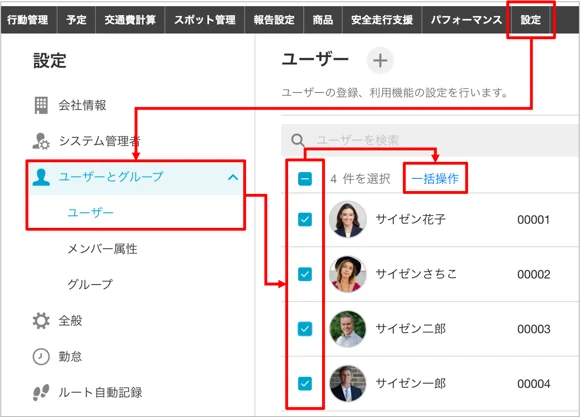
Task: Open 会社情報 settings
Action: click(82, 105)
